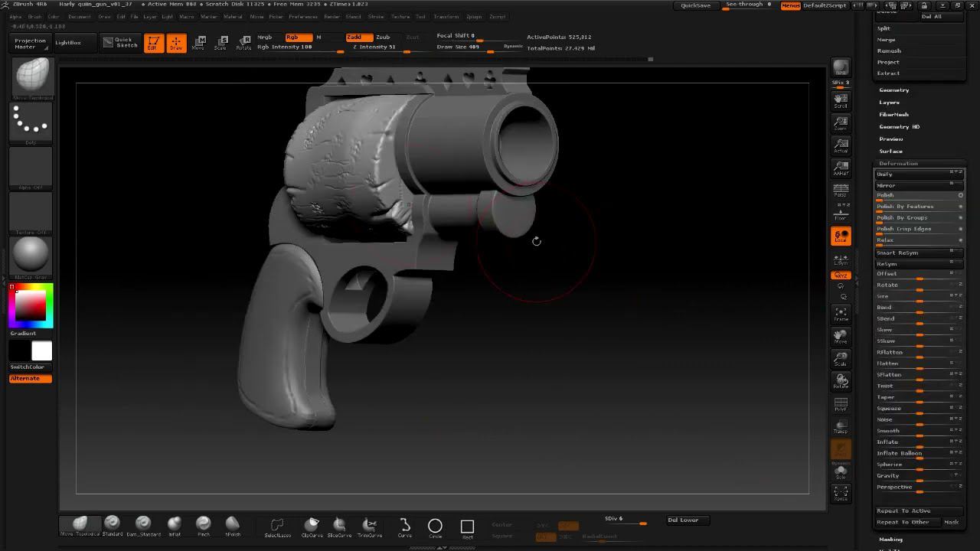Collapse the Deformation subpalette
Screen dimensions: 980x551
pos(898,164)
